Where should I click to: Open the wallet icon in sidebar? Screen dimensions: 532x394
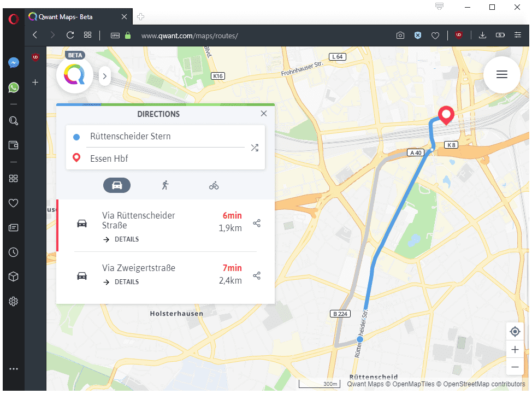point(14,145)
